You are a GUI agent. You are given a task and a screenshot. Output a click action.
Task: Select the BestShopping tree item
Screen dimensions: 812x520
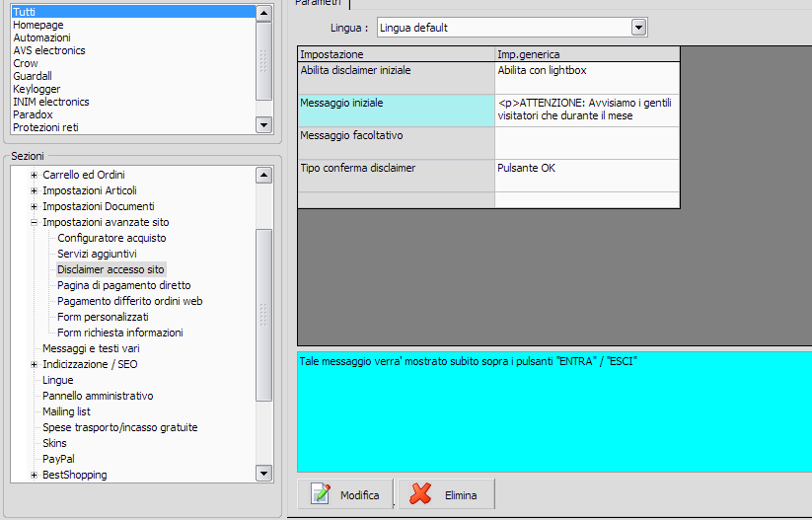tap(75, 475)
